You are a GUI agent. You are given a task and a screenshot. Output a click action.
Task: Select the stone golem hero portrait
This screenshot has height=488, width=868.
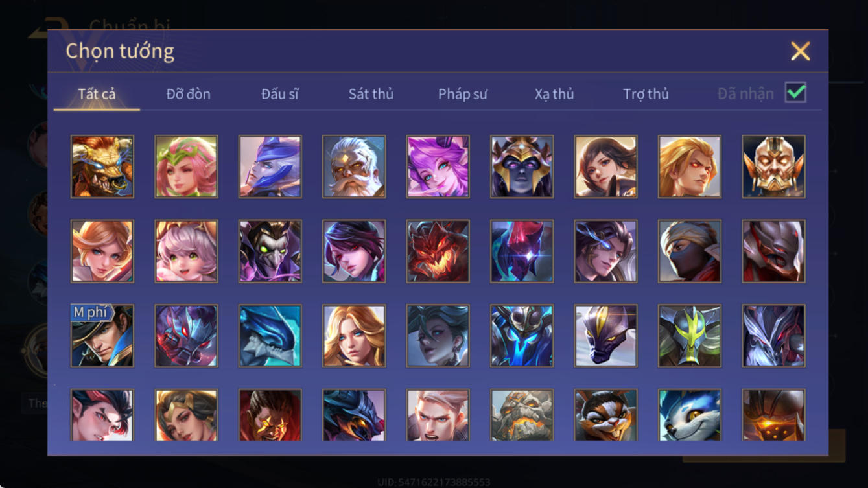tap(522, 415)
